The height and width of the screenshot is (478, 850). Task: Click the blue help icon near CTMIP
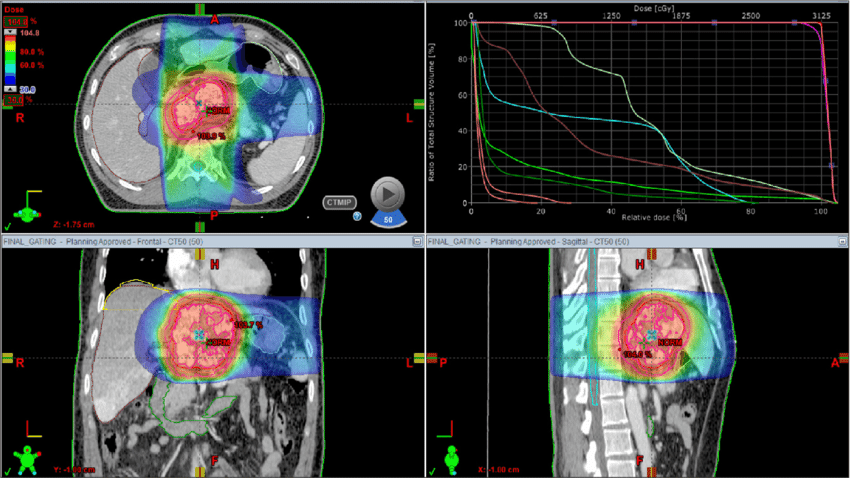click(357, 216)
